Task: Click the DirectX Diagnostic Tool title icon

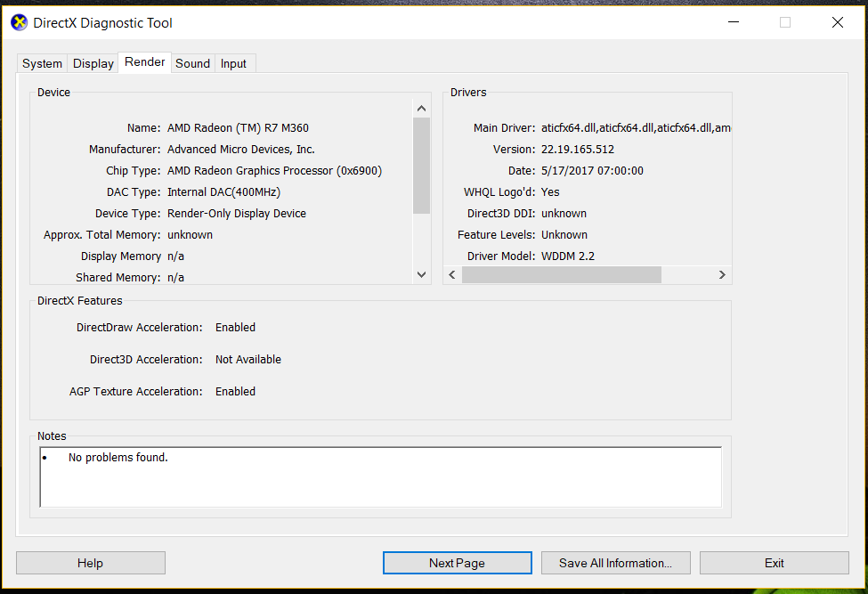Action: coord(20,22)
